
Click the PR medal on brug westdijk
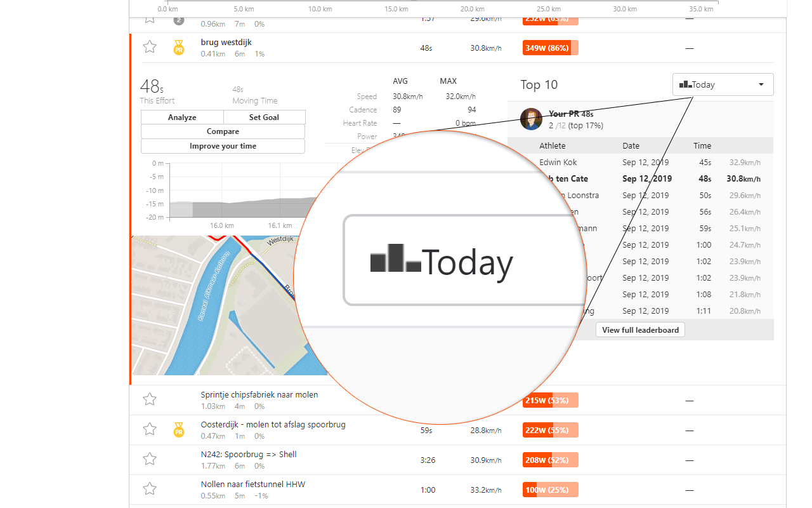click(x=179, y=48)
